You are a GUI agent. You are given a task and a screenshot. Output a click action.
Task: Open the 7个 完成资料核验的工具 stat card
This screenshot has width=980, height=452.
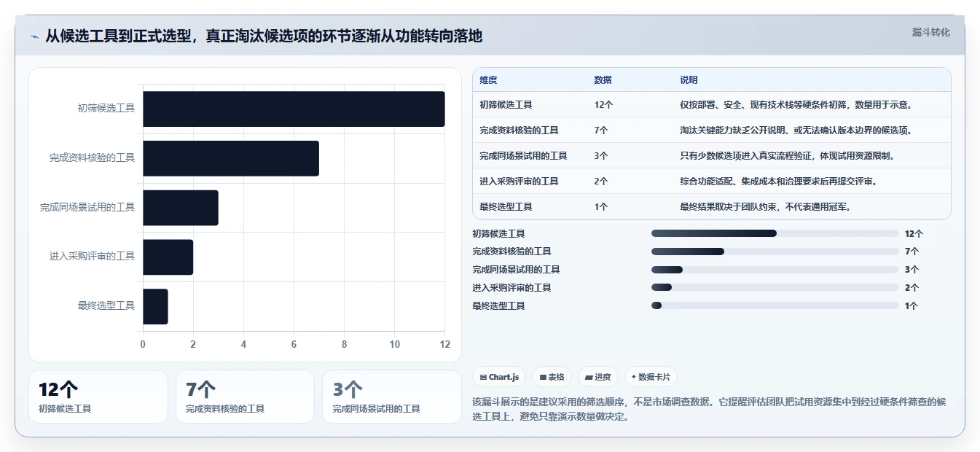click(x=245, y=397)
